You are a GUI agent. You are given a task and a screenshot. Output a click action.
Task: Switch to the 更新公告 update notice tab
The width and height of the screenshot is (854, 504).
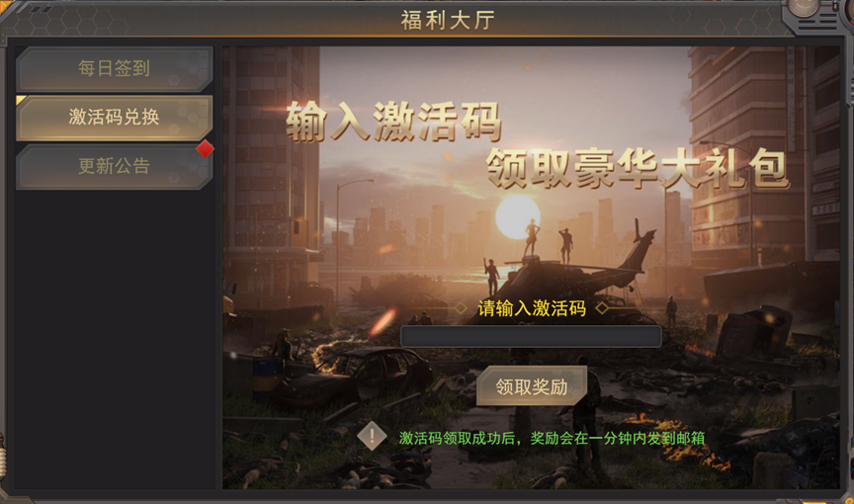[x=114, y=167]
